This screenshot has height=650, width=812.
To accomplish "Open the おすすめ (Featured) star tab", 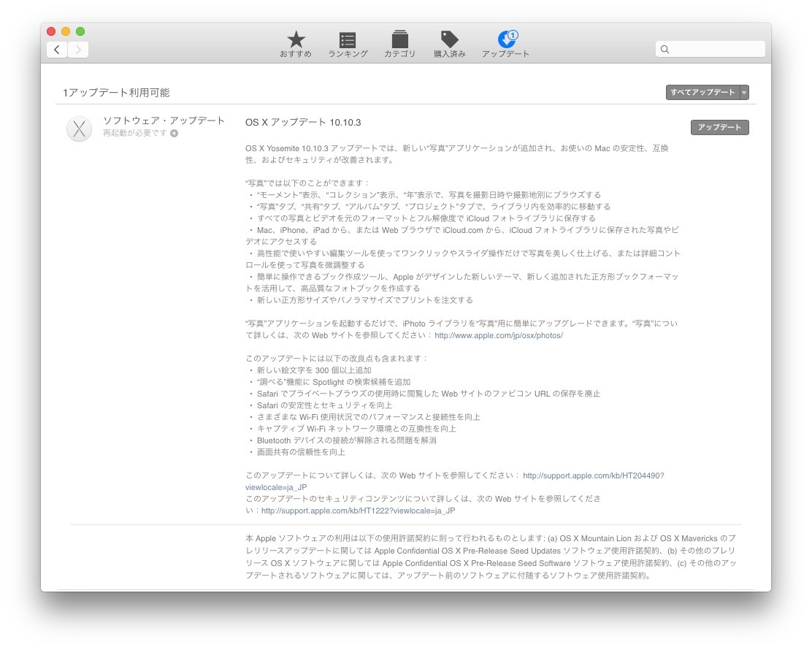I will coord(296,44).
